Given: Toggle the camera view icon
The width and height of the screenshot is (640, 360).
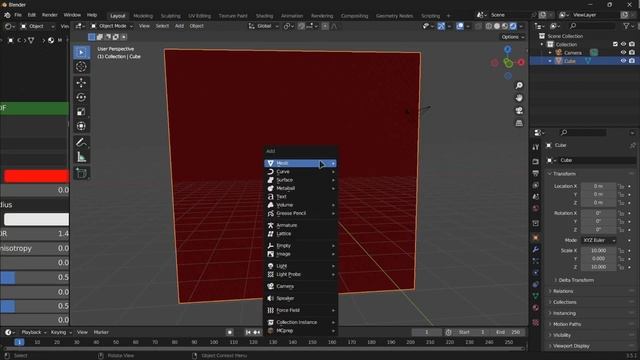Looking at the screenshot, I should (x=519, y=111).
